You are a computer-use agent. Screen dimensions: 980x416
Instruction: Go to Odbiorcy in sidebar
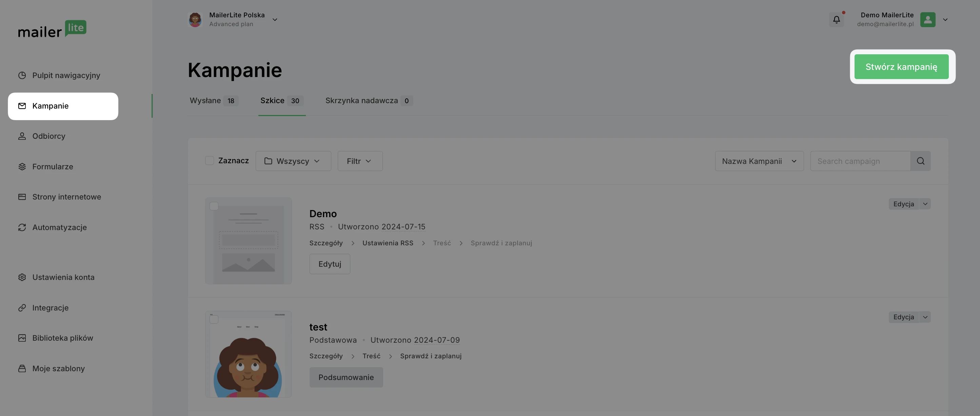[49, 136]
